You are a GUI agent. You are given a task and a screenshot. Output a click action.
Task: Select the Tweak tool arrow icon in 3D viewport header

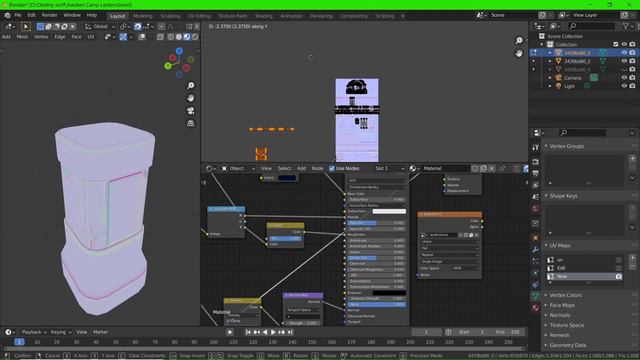[x=25, y=27]
